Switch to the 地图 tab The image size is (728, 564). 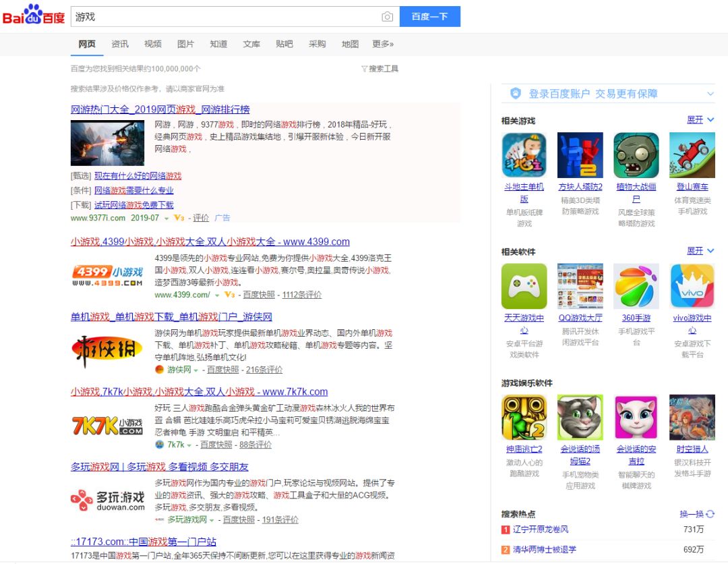point(350,44)
